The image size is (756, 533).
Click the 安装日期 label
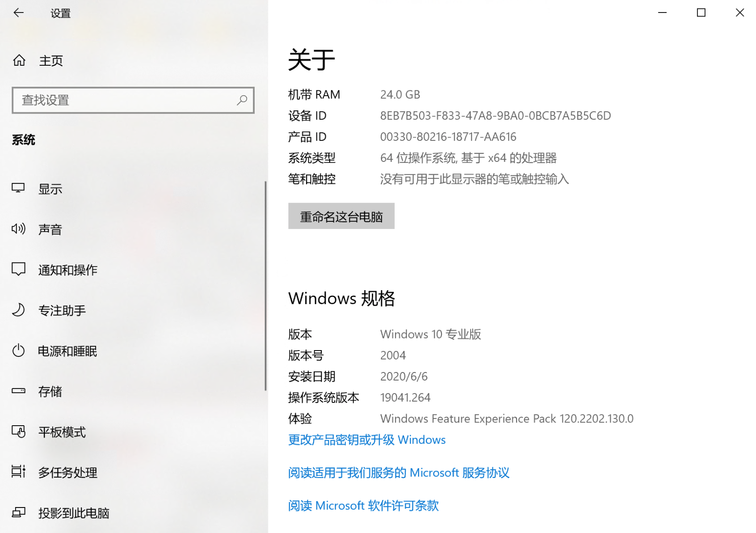click(312, 376)
